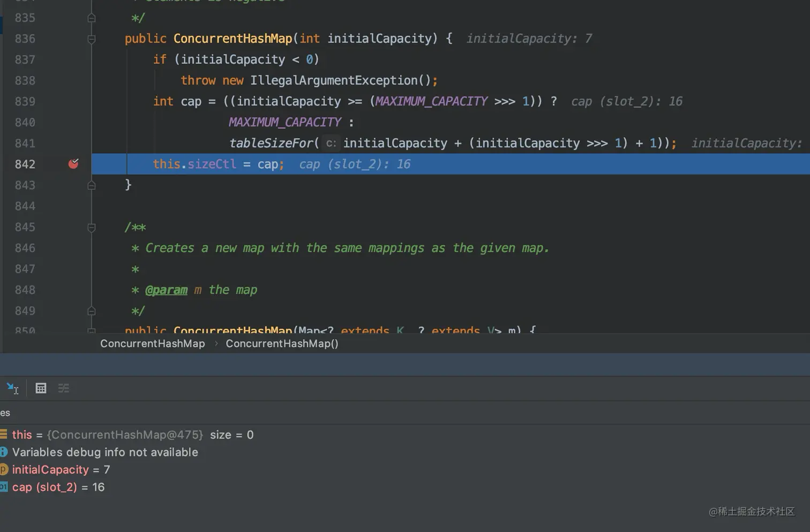Collapse the constructor at line 836 fold marker
This screenshot has height=532, width=810.
[x=92, y=39]
